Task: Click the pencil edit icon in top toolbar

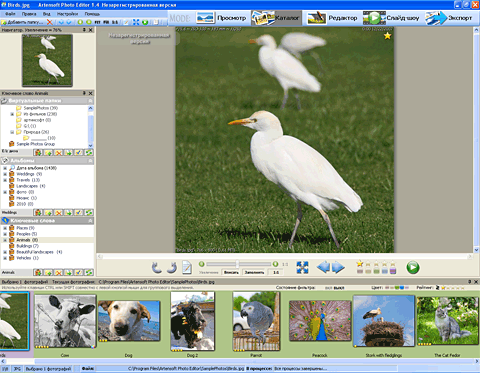Action: coord(126,22)
